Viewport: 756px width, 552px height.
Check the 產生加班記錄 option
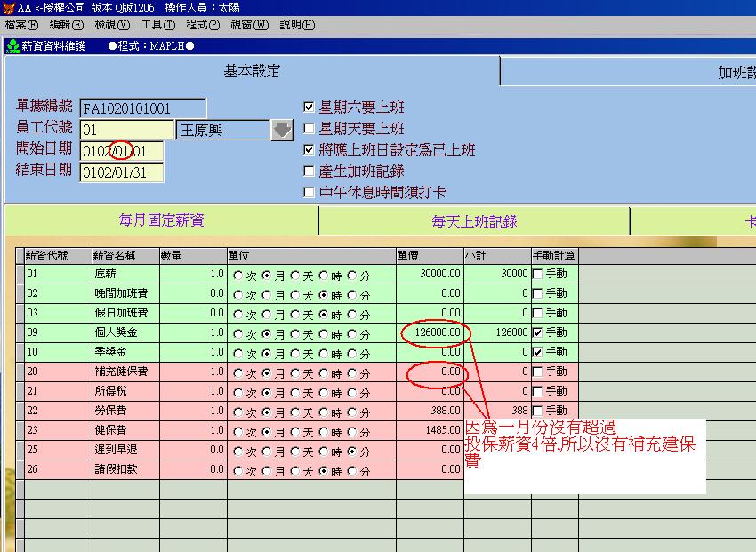click(x=310, y=172)
